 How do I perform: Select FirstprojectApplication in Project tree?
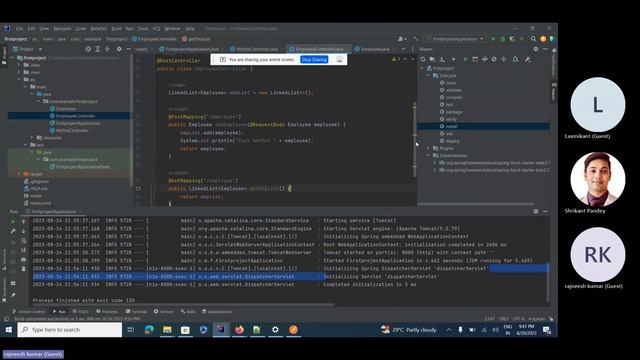[78, 123]
